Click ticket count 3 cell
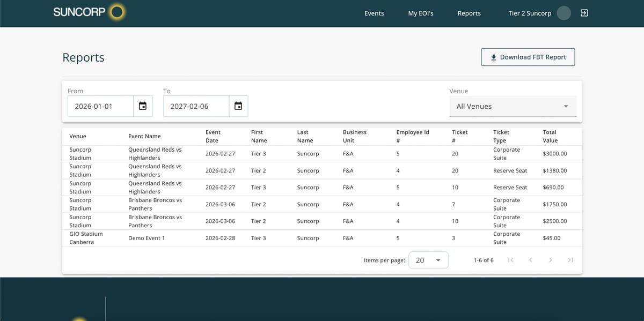644x321 pixels. click(453, 238)
